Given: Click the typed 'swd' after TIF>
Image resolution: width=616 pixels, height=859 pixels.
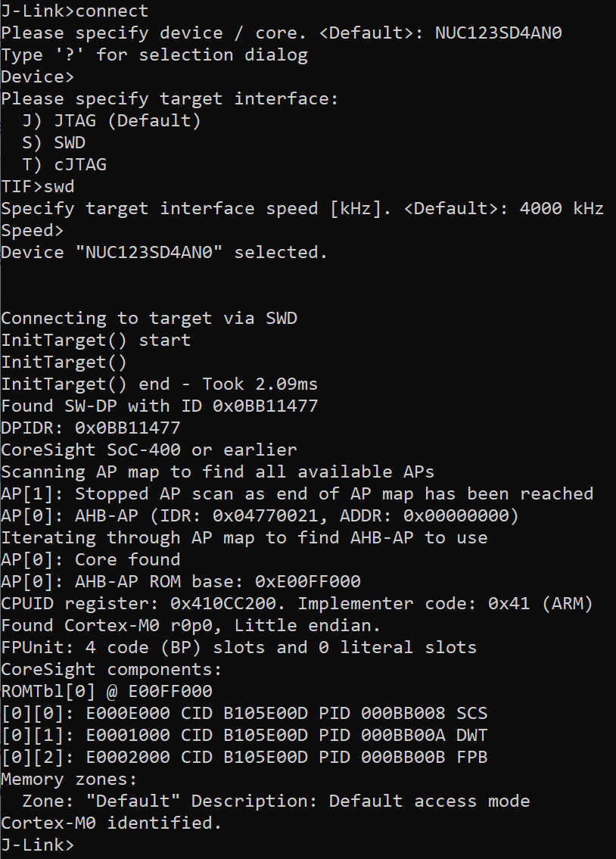Looking at the screenshot, I should (x=59, y=187).
